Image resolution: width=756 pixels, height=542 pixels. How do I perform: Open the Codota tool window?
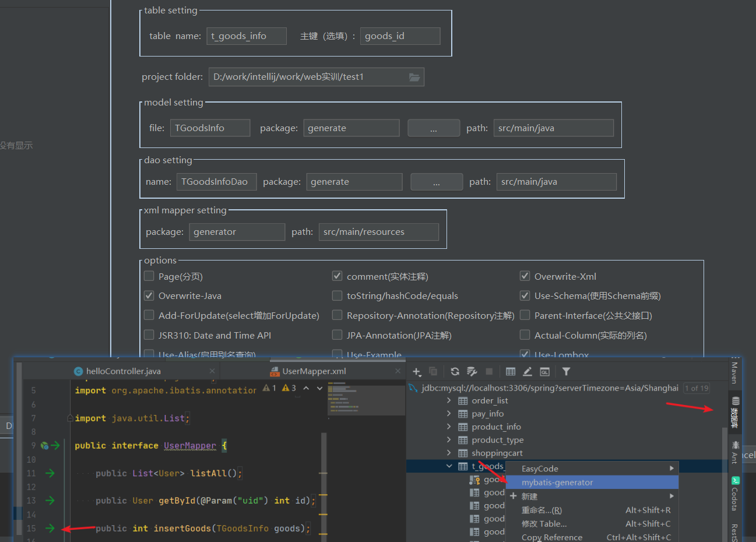736,494
